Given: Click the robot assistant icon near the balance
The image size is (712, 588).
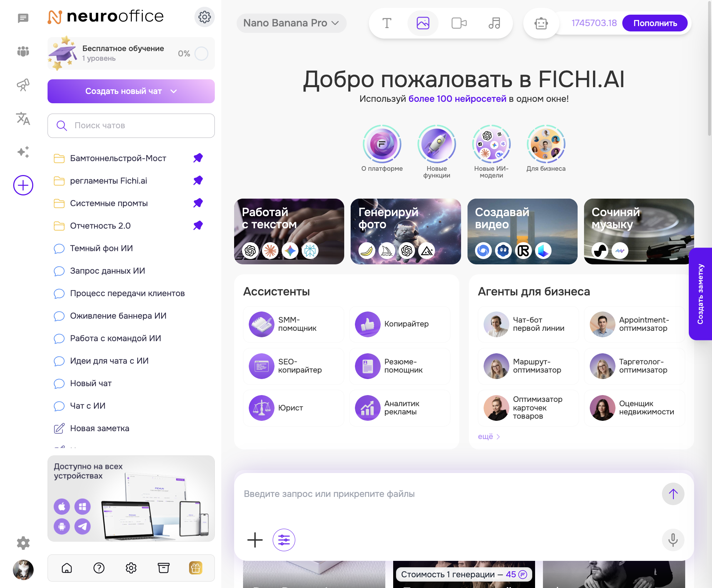Looking at the screenshot, I should point(541,23).
